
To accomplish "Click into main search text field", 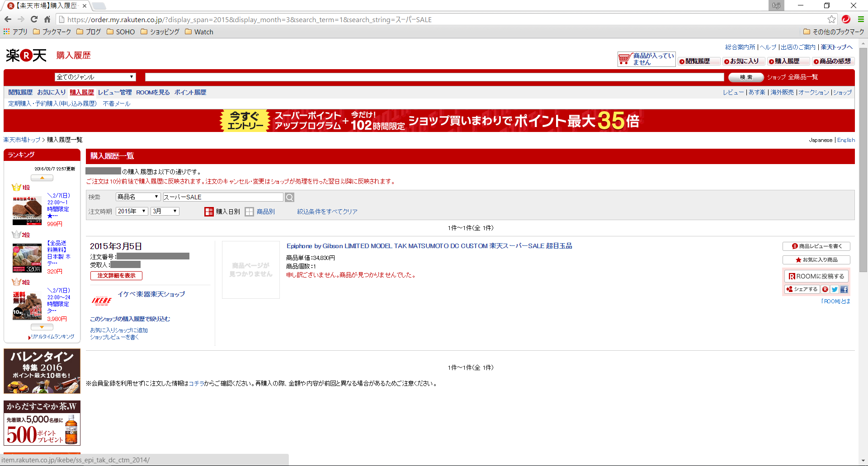I will click(x=434, y=77).
